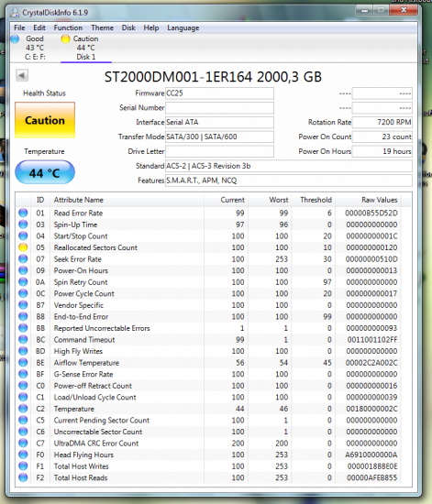Click the status orb for End-to-End Error
The height and width of the screenshot is (504, 432).
[x=23, y=317]
